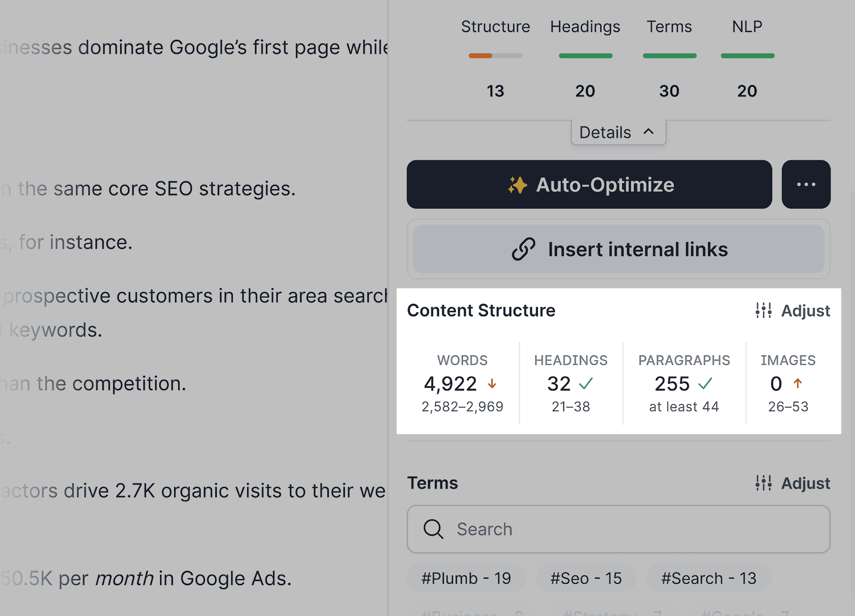
Task: Click the orange down arrow beside word count 4,922
Action: (493, 383)
